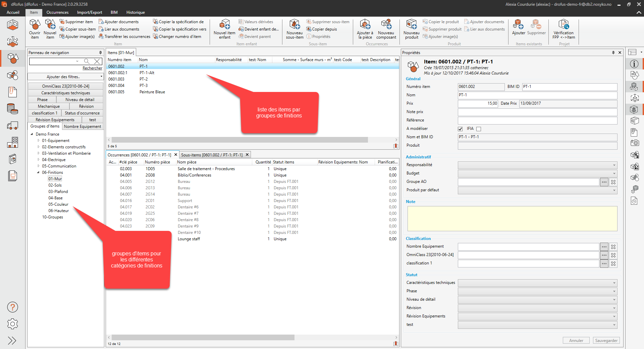Open the Ajouter des filtres dropdown
644x349 pixels.
(65, 77)
